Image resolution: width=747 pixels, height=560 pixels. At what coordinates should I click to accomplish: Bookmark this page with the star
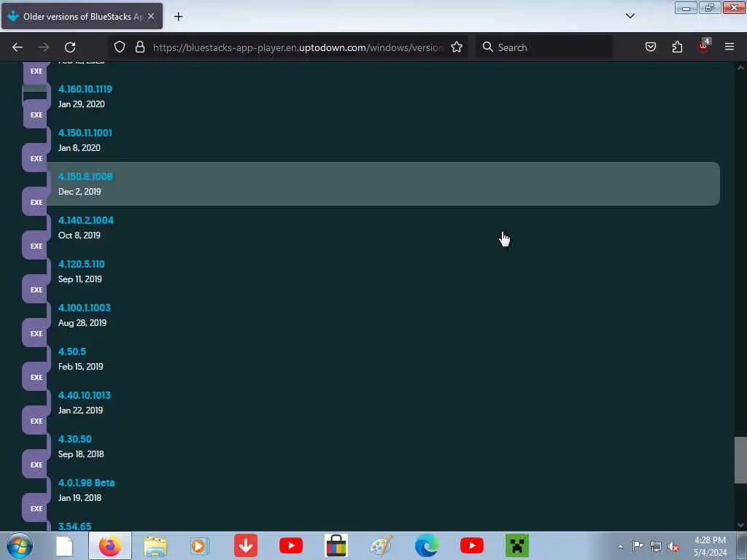pyautogui.click(x=457, y=47)
